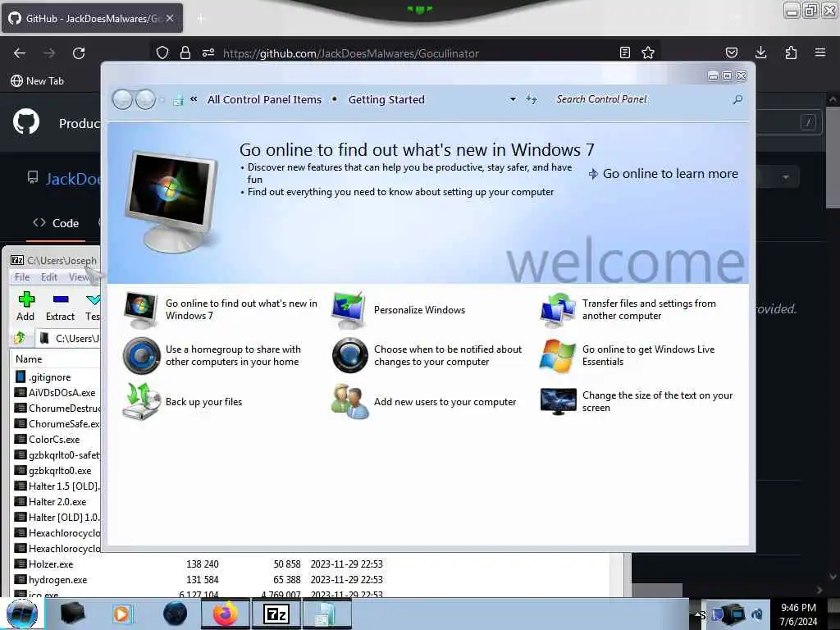Click the GitHub octocat logo
Image resolution: width=840 pixels, height=630 pixels.
(25, 122)
